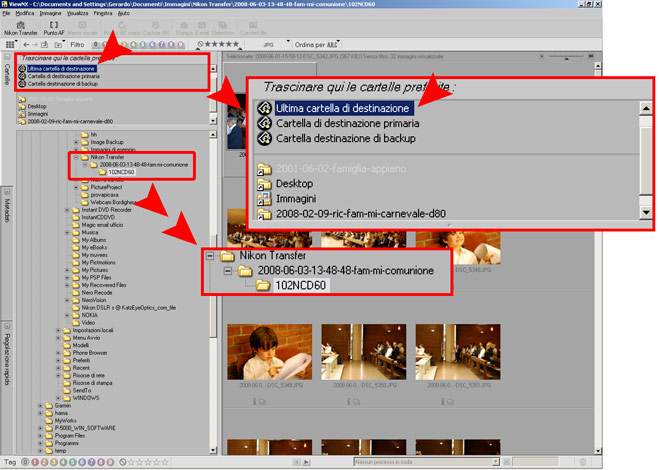Expand the NOKIA folder
660x470 pixels.
click(x=67, y=315)
